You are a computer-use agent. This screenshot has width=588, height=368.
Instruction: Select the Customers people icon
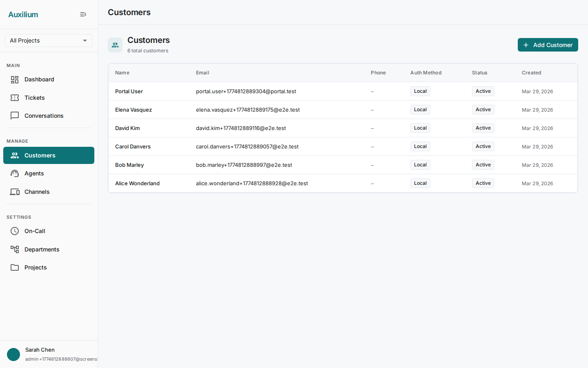15,155
